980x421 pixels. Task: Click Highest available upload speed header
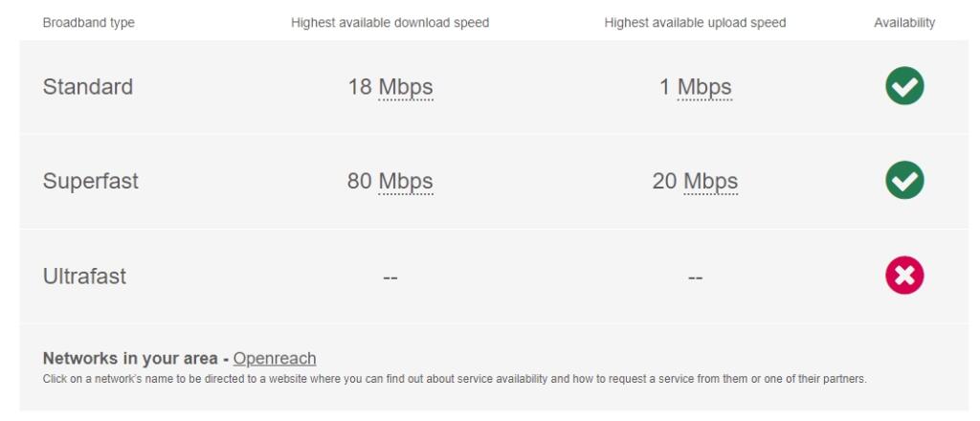pos(695,23)
